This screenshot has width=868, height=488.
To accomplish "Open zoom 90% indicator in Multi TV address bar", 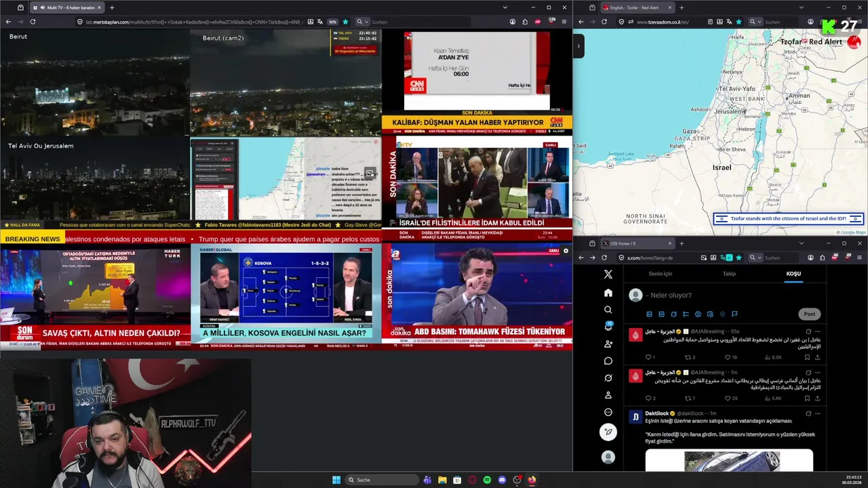I will tap(333, 22).
